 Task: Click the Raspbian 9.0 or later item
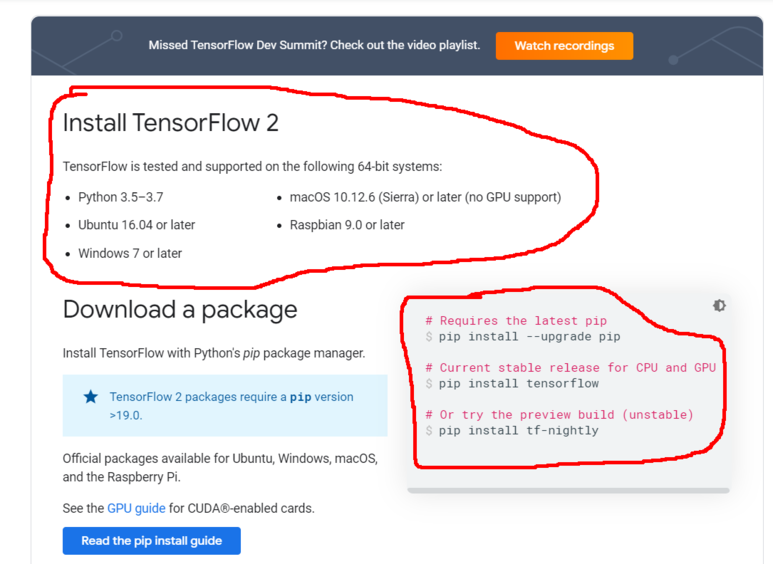coord(346,225)
